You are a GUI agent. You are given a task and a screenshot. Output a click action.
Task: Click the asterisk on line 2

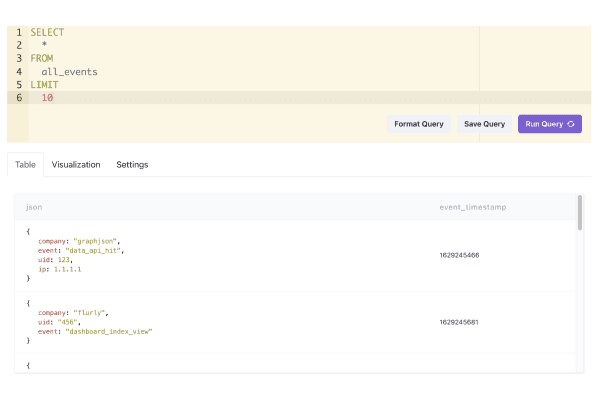tap(44, 46)
